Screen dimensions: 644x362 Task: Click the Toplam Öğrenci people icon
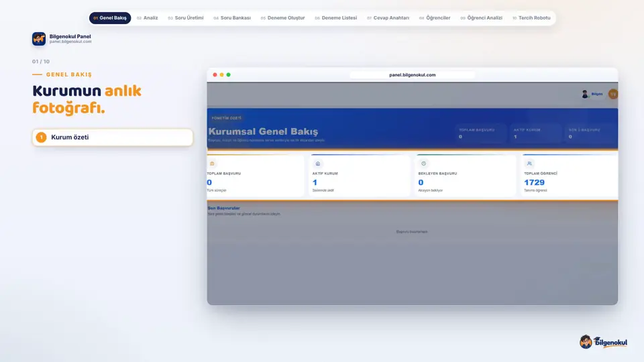pyautogui.click(x=529, y=164)
